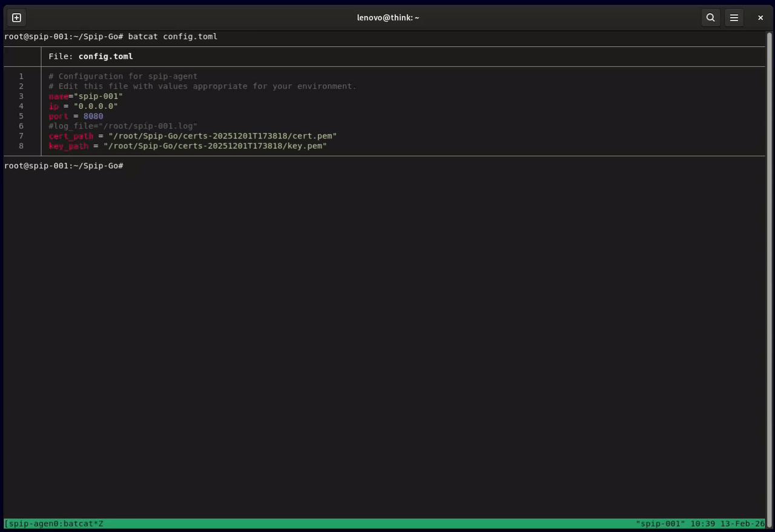
Task: Click the port value 8080
Action: (93, 116)
